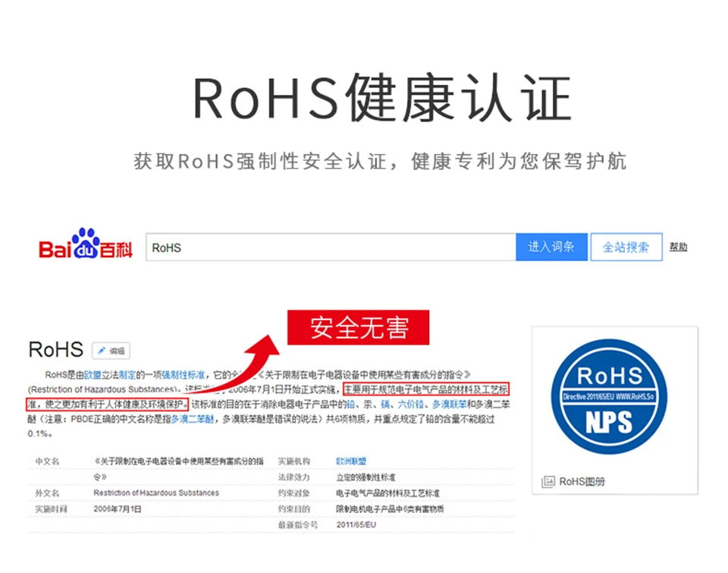The width and height of the screenshot is (728, 573).
Task: Click the 全站搜索 button
Action: (626, 247)
